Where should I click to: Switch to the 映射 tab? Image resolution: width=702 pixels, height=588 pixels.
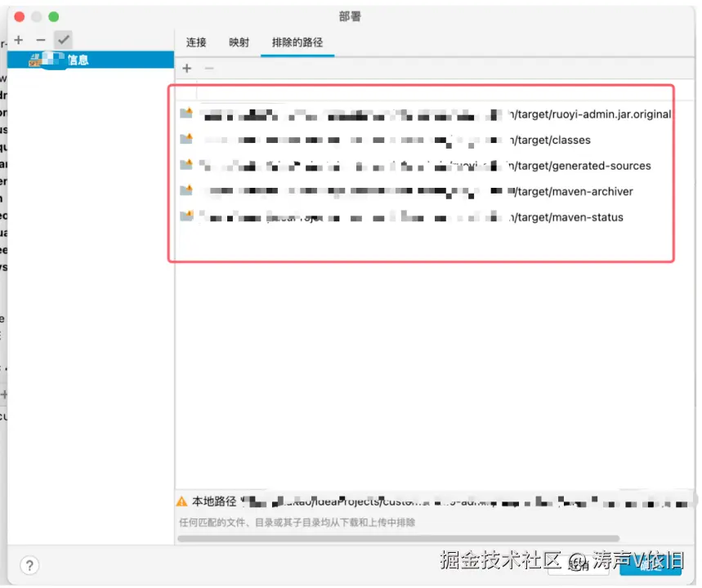[x=239, y=42]
